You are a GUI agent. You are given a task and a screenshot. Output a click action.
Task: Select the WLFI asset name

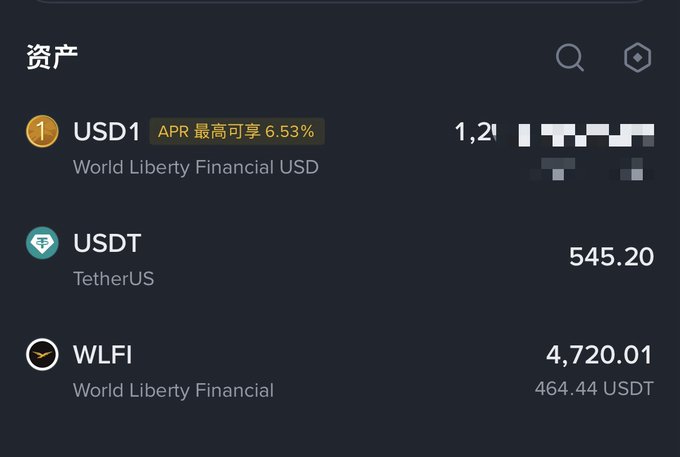click(103, 355)
